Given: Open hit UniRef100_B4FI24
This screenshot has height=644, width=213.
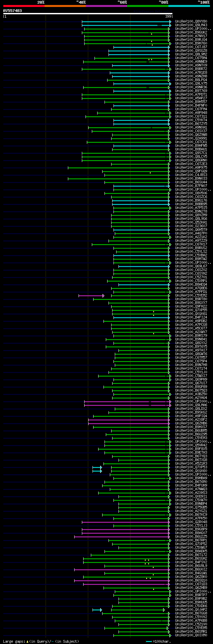Looking at the screenshot, I should (x=191, y=318).
